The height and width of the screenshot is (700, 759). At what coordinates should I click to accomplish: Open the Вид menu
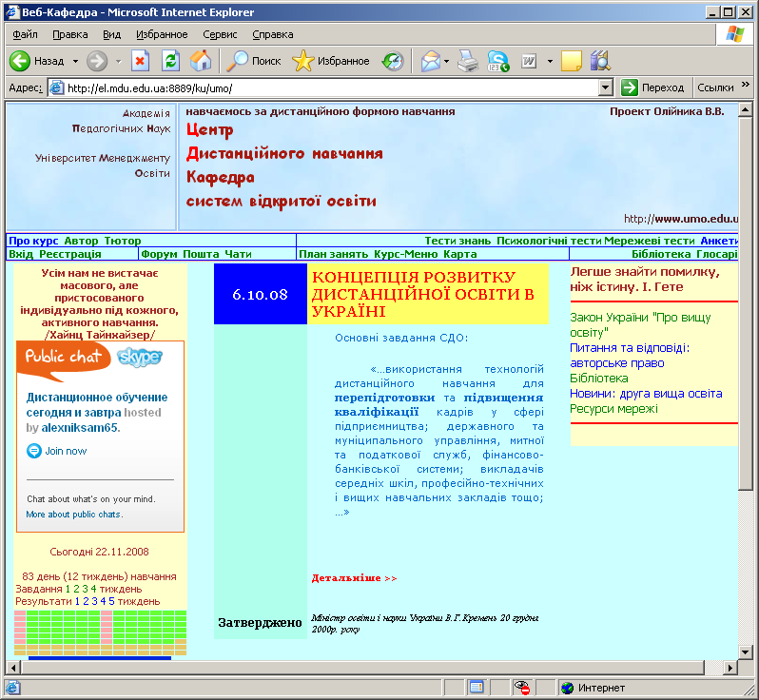tap(112, 34)
